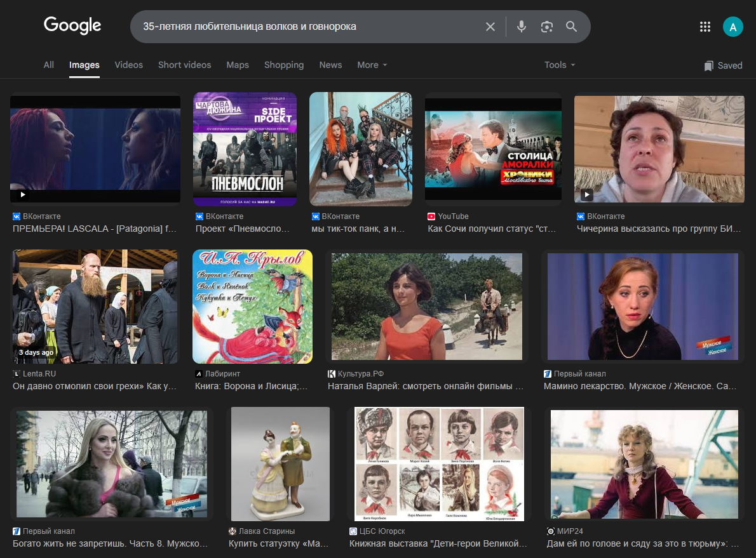Click the Google logo
This screenshot has height=558, width=756.
pos(72,26)
